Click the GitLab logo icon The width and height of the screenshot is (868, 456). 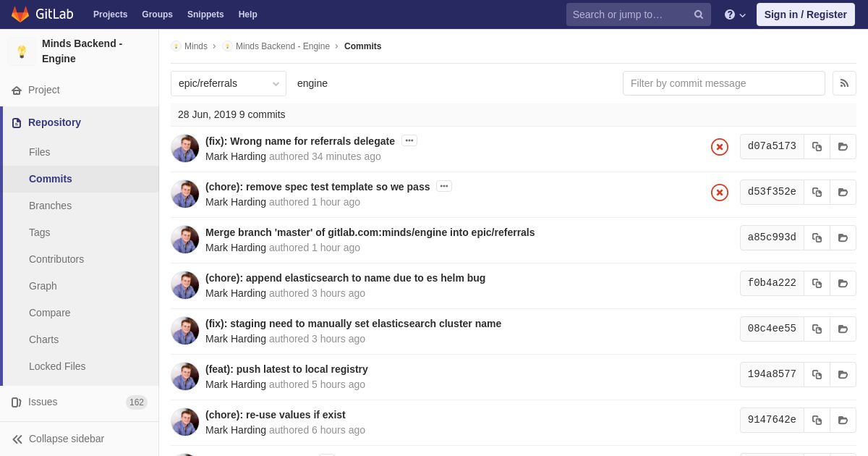pos(20,14)
